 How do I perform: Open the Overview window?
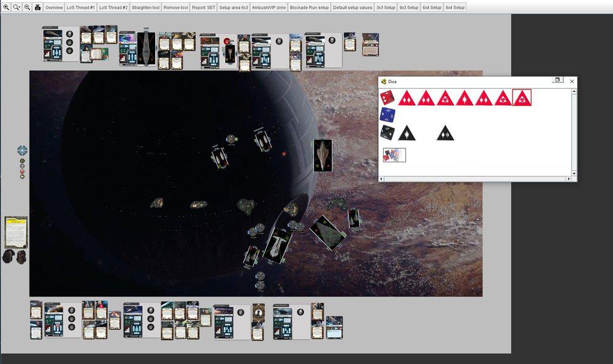click(x=54, y=7)
